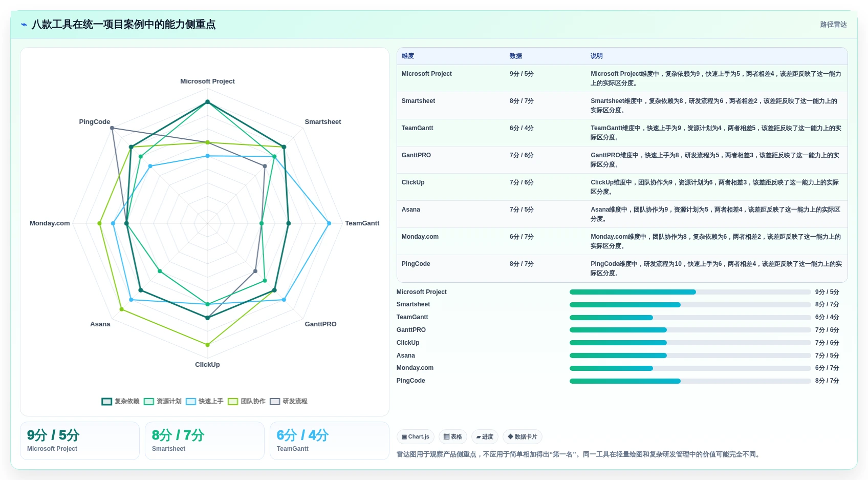
Task: Click the Asana progress bar
Action: coord(690,356)
